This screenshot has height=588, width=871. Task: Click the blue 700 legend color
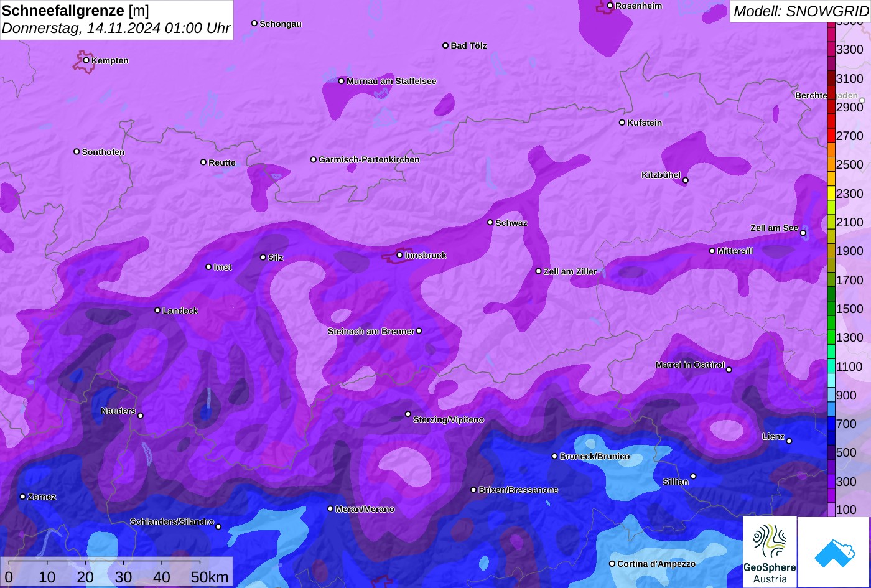coord(831,424)
